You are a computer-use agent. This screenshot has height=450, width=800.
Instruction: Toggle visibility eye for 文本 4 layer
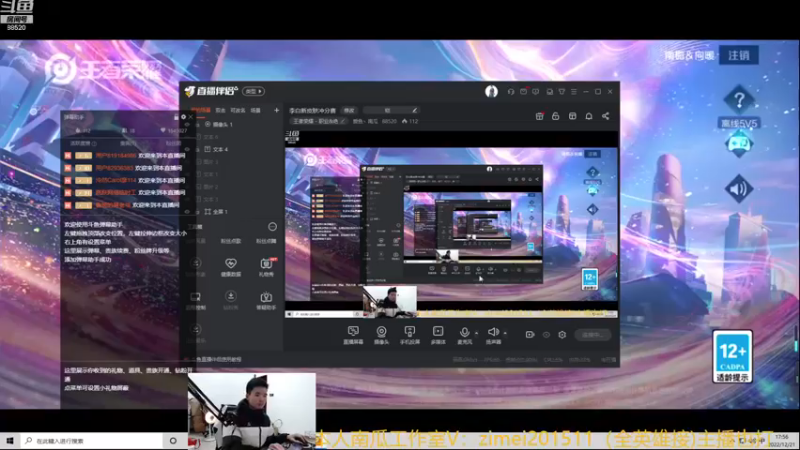coord(187,149)
